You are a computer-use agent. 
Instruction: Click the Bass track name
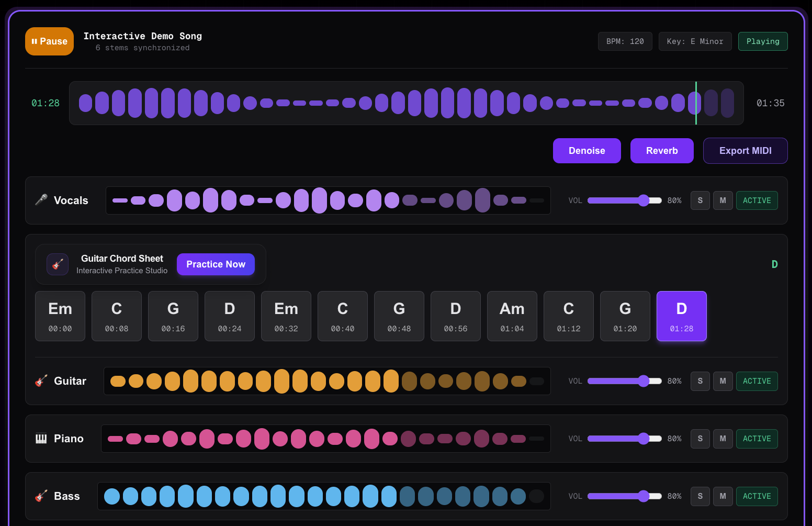pyautogui.click(x=67, y=496)
